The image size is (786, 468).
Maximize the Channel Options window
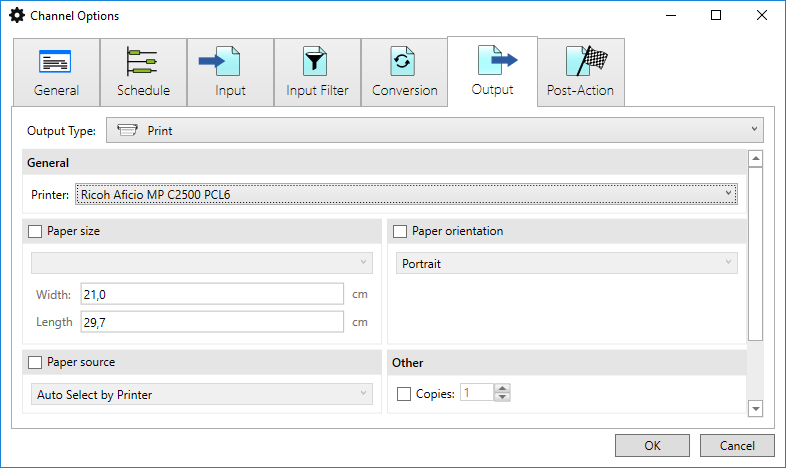click(x=716, y=16)
